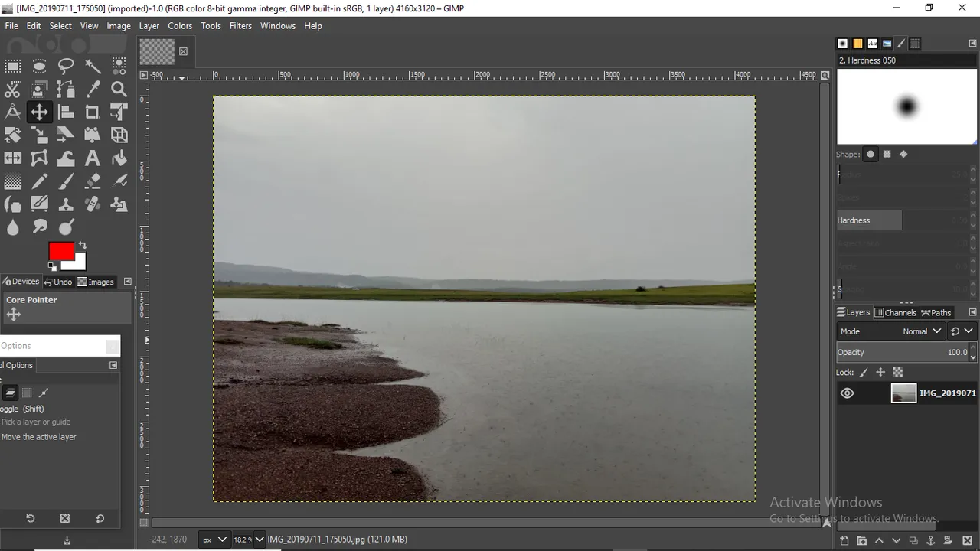
Task: Open the layer Mode Normal dropdown
Action: click(921, 331)
